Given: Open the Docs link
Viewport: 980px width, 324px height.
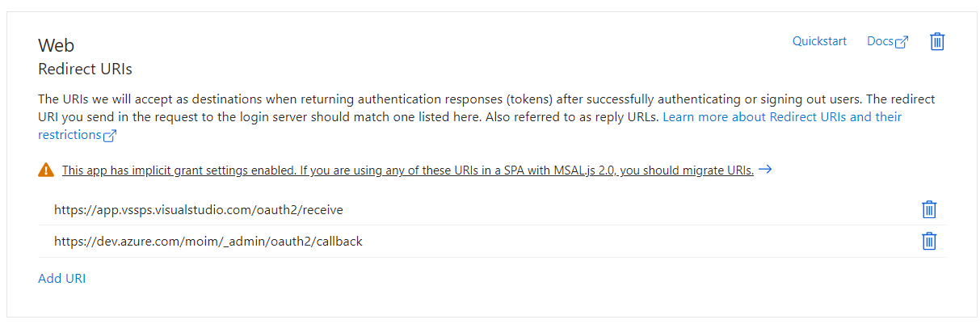Looking at the screenshot, I should point(880,41).
